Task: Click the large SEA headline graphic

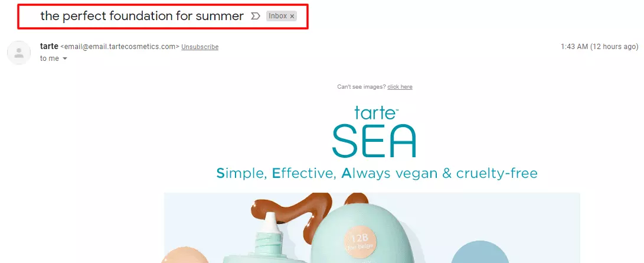Action: coord(374,141)
